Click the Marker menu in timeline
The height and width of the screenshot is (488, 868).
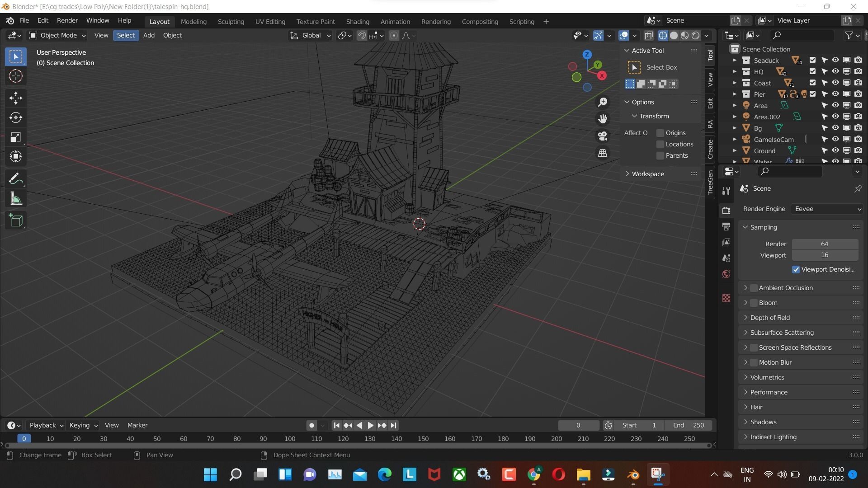tap(137, 425)
